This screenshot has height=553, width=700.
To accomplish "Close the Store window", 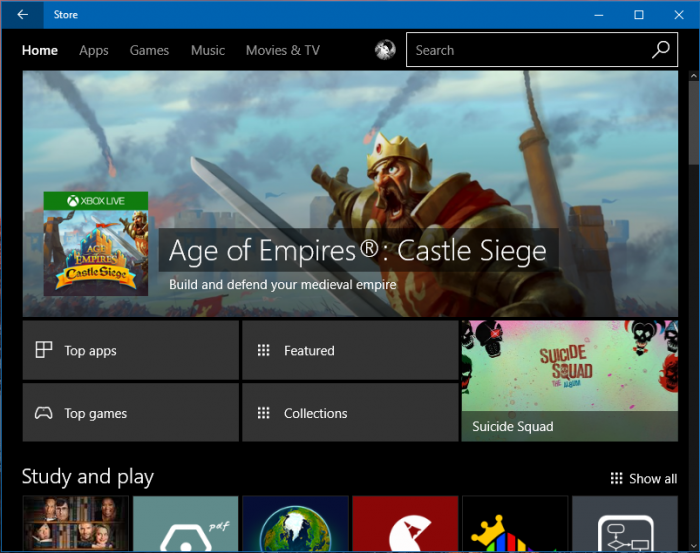I will pos(679,15).
